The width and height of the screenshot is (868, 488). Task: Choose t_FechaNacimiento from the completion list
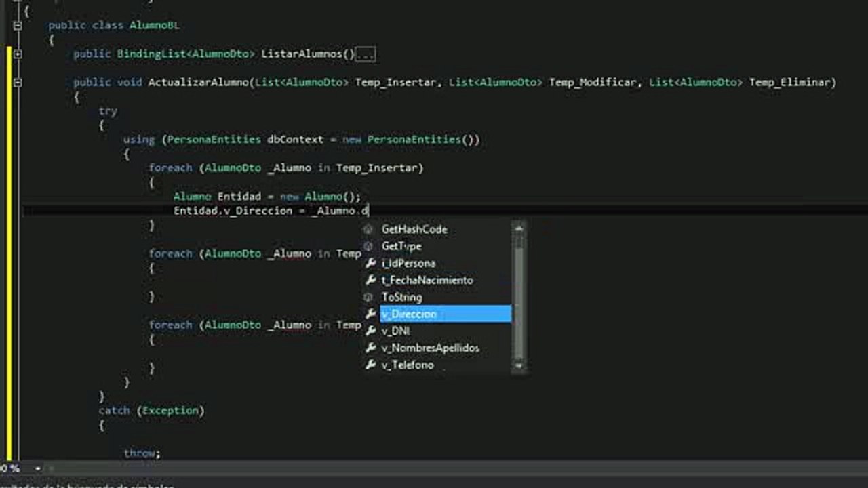click(427, 280)
